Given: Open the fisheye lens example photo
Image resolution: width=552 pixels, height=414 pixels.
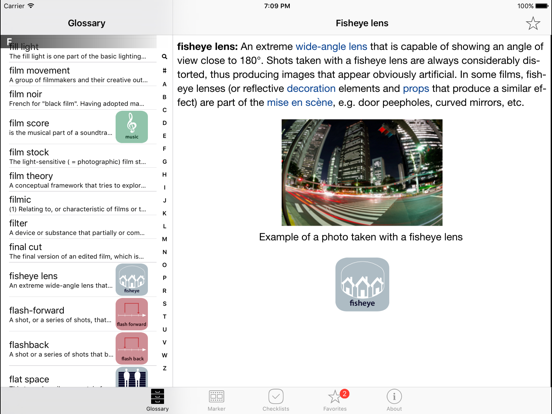Looking at the screenshot, I should coord(362,172).
